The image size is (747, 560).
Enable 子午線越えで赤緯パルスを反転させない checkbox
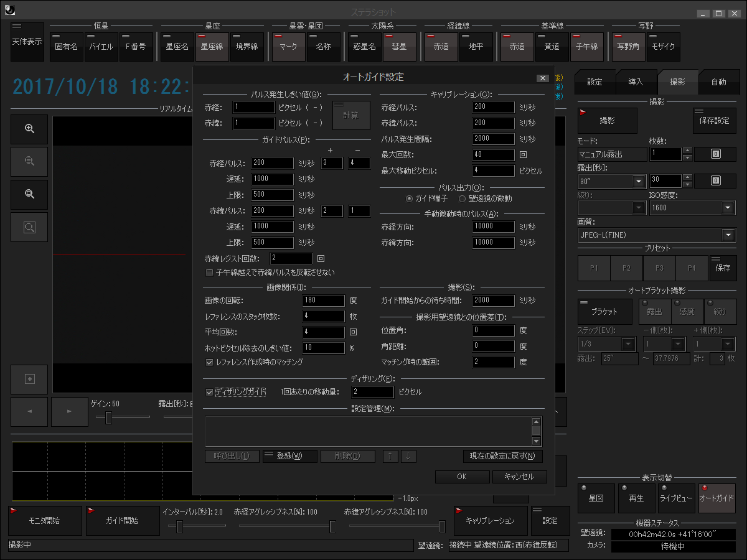click(210, 272)
